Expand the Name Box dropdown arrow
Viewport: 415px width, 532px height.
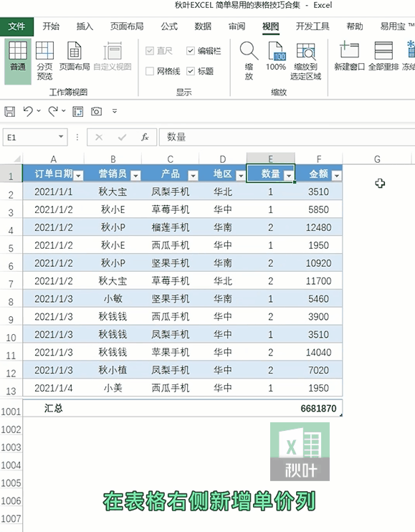[61, 137]
